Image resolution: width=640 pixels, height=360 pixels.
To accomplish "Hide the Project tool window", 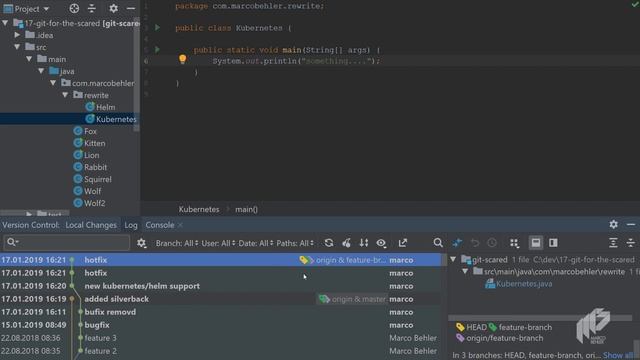I will pos(131,8).
